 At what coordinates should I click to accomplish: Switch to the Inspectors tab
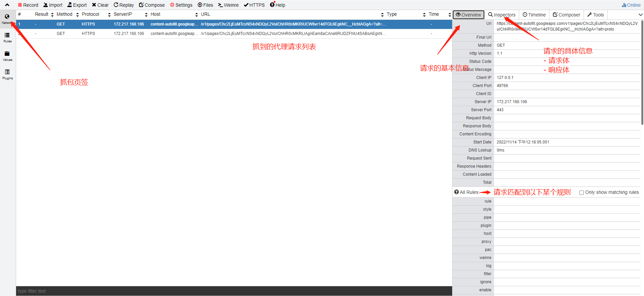502,15
